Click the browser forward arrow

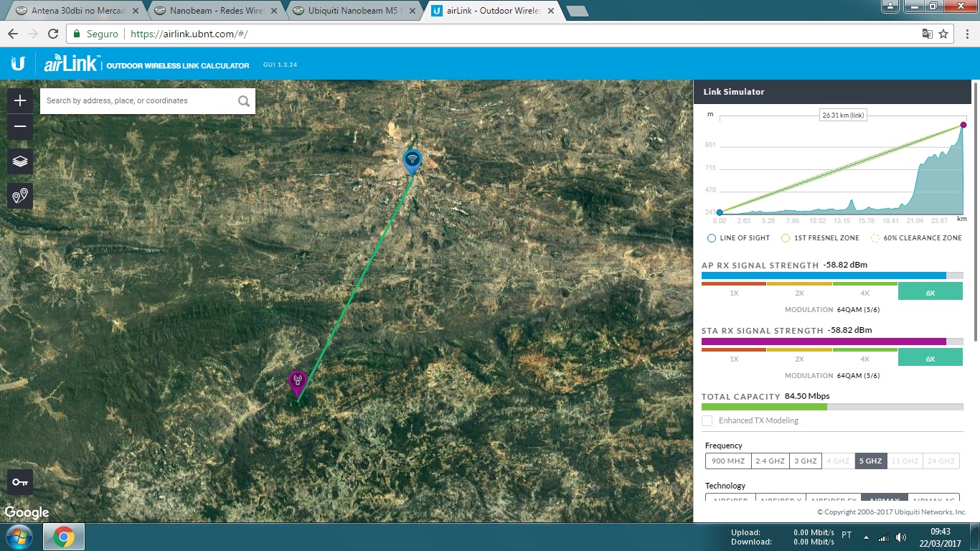click(33, 34)
